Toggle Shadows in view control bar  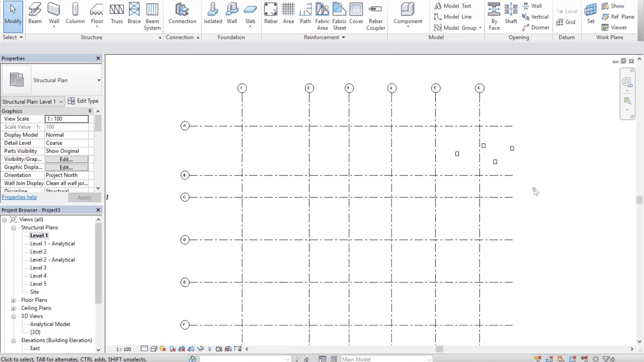172,349
